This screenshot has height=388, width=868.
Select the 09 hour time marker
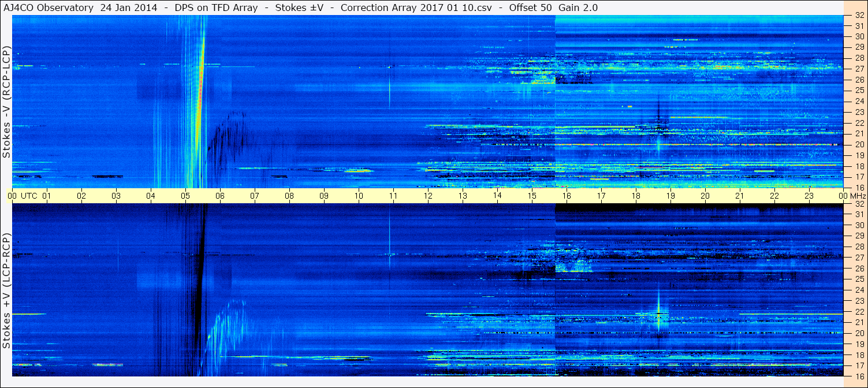[x=324, y=196]
